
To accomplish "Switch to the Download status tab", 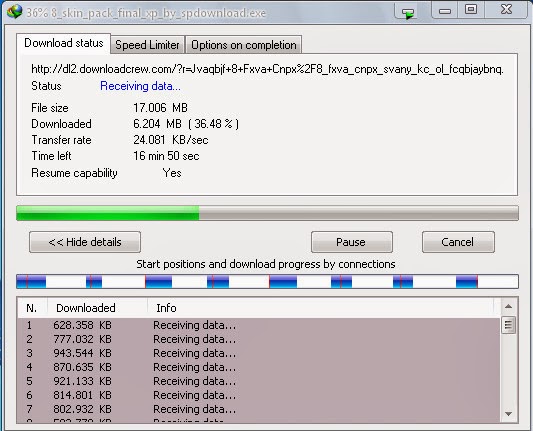I will coord(64,43).
